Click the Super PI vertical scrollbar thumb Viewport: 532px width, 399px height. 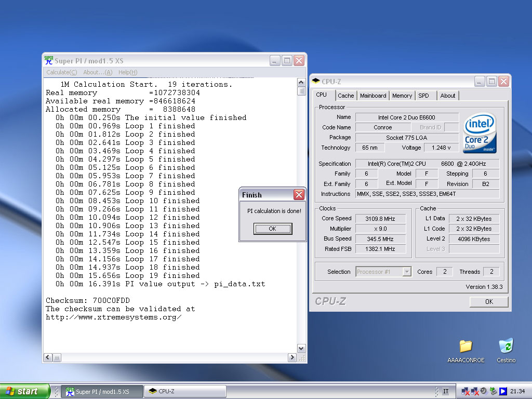tap(301, 91)
